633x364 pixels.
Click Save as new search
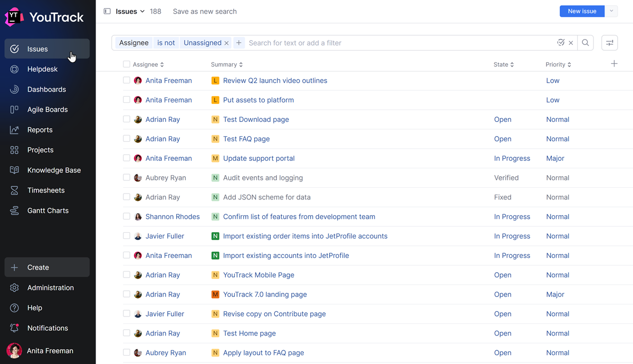click(x=205, y=11)
